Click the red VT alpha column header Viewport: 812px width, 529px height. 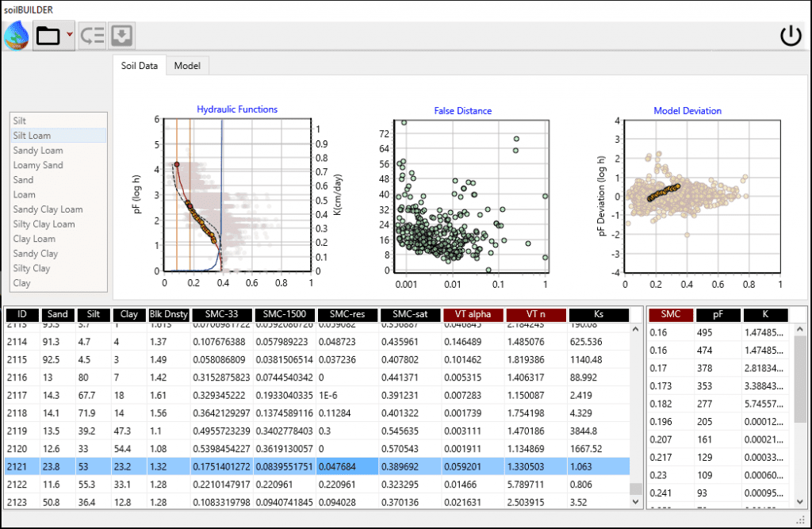point(473,315)
